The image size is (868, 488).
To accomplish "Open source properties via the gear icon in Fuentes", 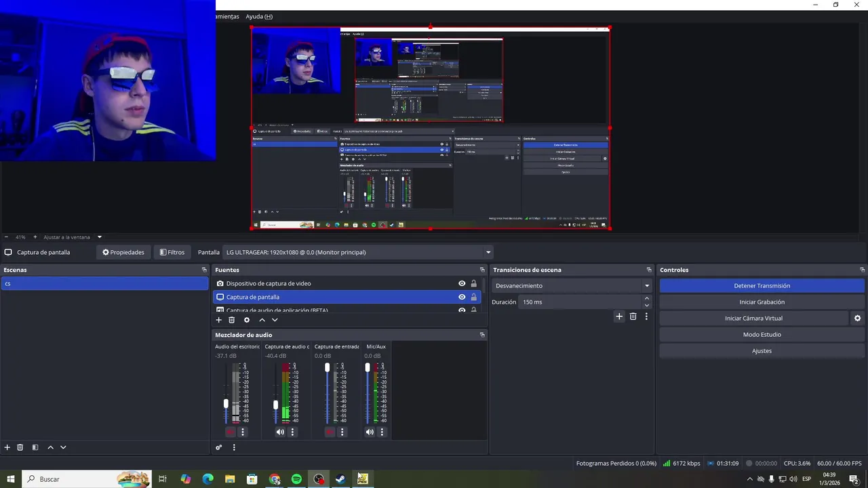I will 247,320.
